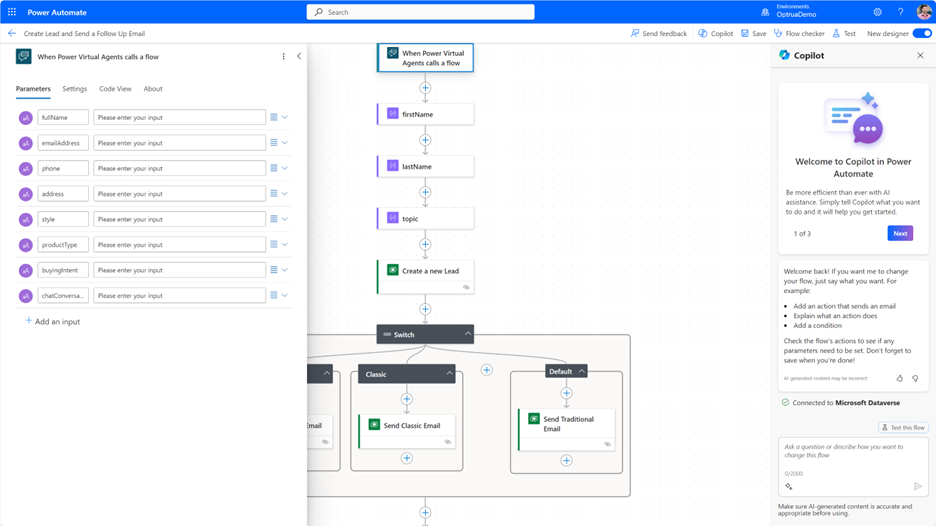Open the Copilot prompt sparkle icon
936x526 pixels.
[789, 487]
